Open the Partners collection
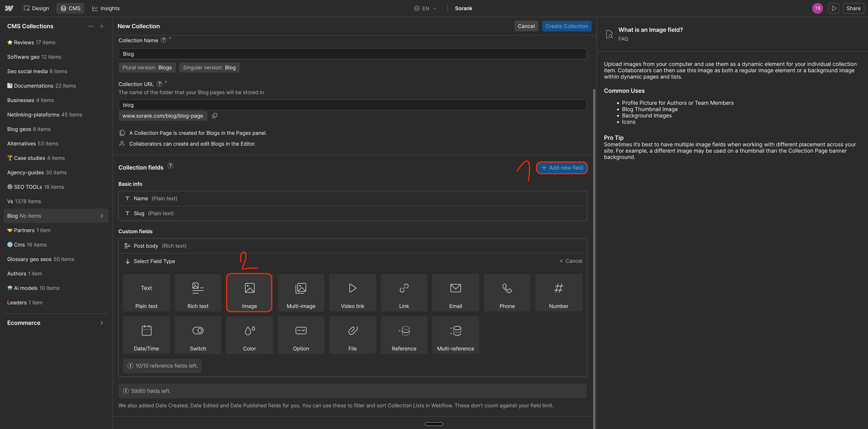The height and width of the screenshot is (429, 868). click(56, 231)
